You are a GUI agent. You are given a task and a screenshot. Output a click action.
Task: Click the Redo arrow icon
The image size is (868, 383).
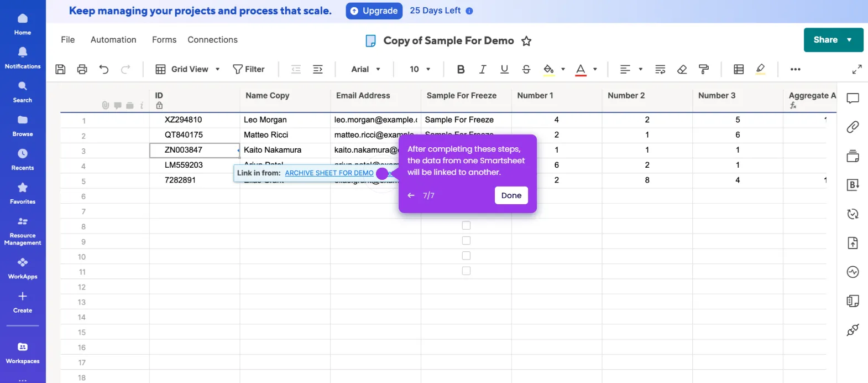point(126,69)
